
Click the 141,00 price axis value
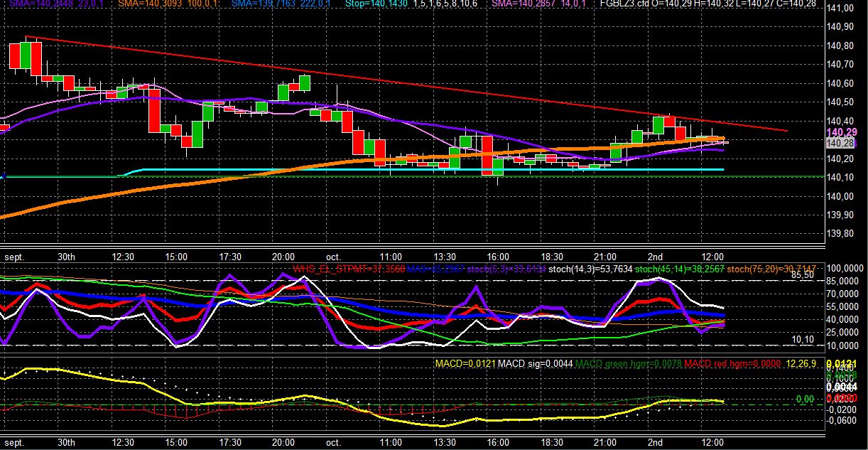tap(841, 9)
